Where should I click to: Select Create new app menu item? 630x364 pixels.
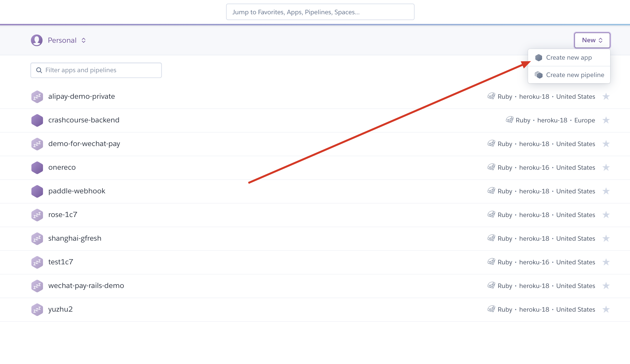point(568,58)
